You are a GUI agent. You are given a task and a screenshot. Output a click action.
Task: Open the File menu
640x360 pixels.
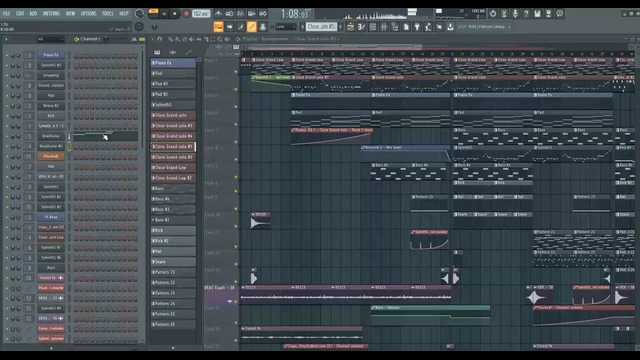(7, 13)
